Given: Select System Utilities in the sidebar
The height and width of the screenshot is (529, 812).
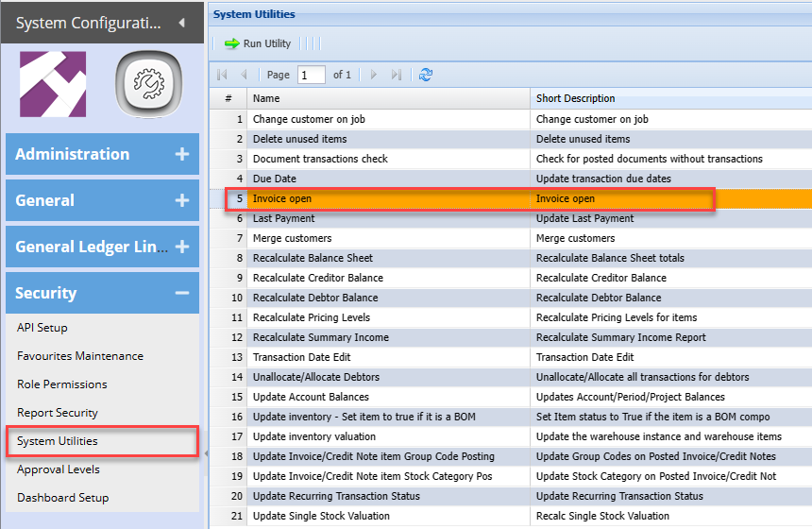Looking at the screenshot, I should click(x=58, y=441).
